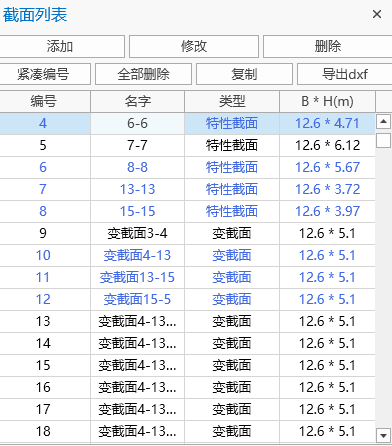This screenshot has width=392, height=446.
Task: Click the 截面列表 panel title
Action: [35, 15]
